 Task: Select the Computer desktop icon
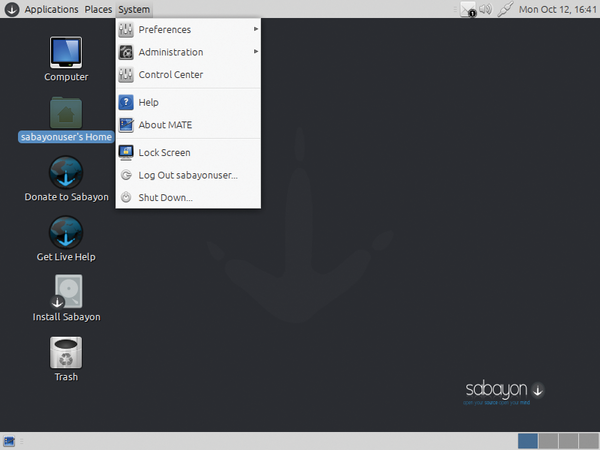click(x=66, y=52)
